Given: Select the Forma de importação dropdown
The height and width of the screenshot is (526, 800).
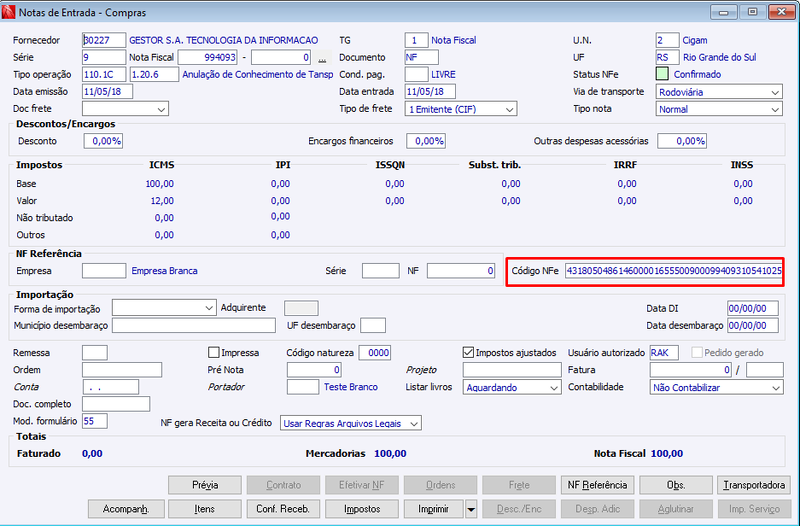Looking at the screenshot, I should click(x=164, y=308).
